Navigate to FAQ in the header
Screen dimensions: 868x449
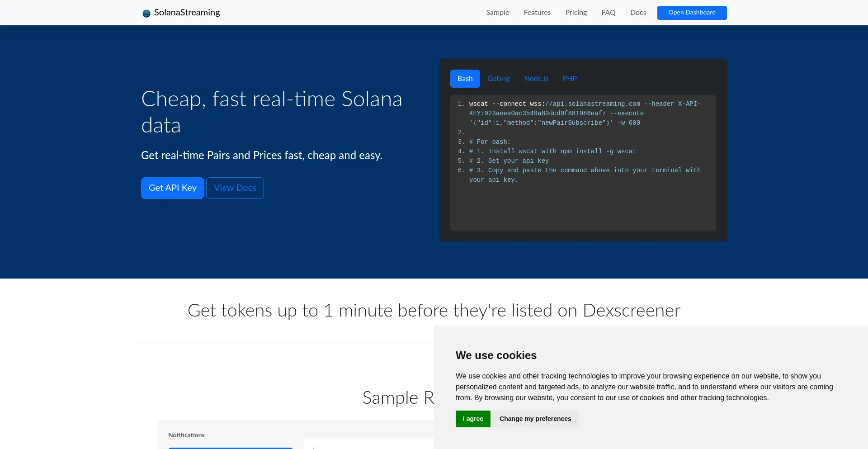point(609,13)
